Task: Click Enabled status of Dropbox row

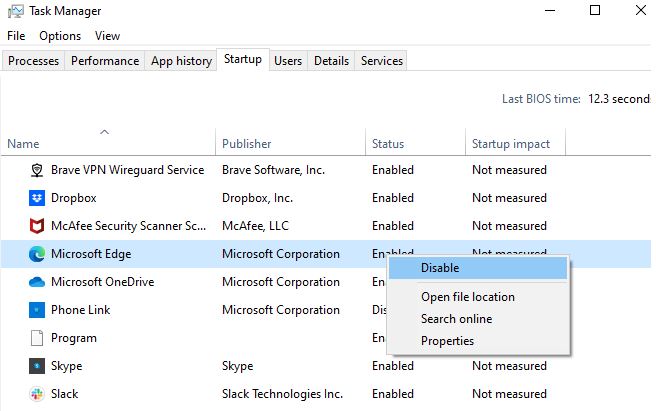Action: (393, 198)
